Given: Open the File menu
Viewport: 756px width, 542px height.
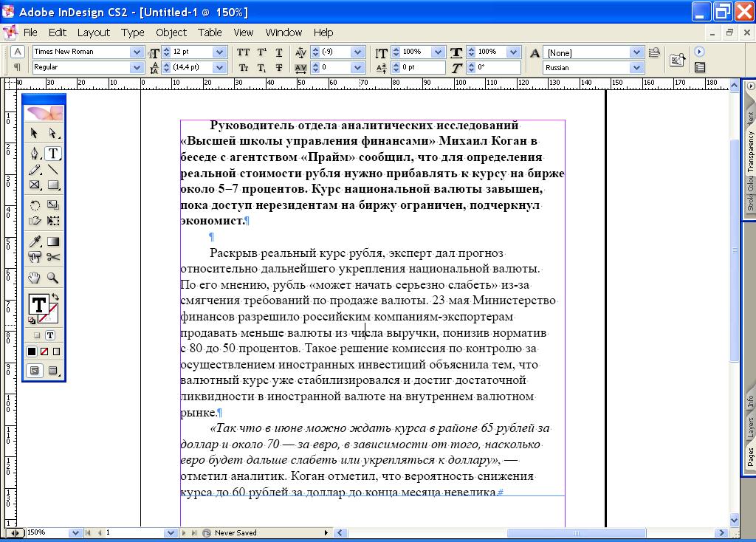Looking at the screenshot, I should 30,32.
